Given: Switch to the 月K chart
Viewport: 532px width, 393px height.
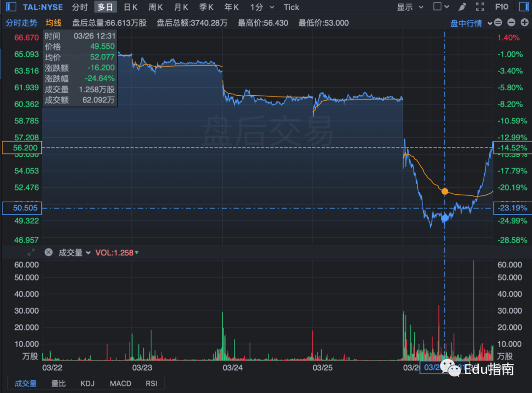Looking at the screenshot, I should pos(181,7).
